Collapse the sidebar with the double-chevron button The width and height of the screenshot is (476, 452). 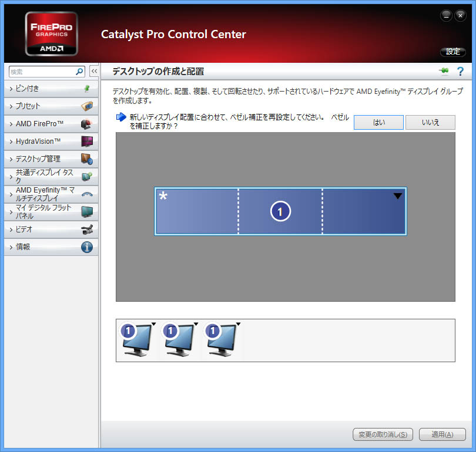(x=94, y=72)
